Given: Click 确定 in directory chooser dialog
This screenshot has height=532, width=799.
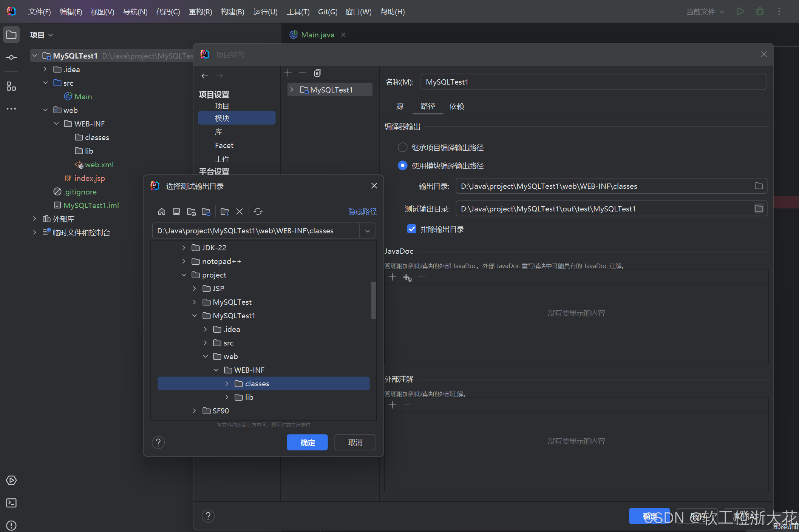Looking at the screenshot, I should coord(307,442).
